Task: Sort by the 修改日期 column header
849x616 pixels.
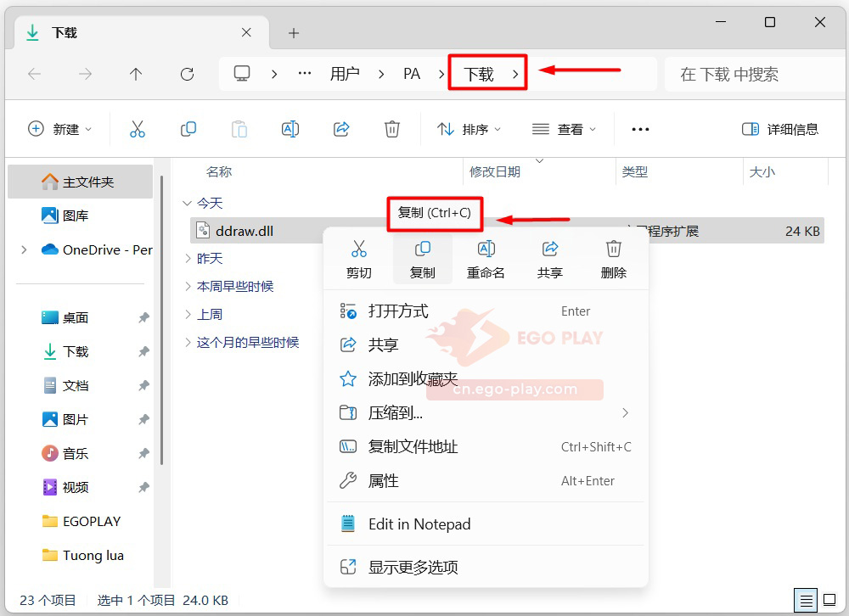Action: click(494, 172)
